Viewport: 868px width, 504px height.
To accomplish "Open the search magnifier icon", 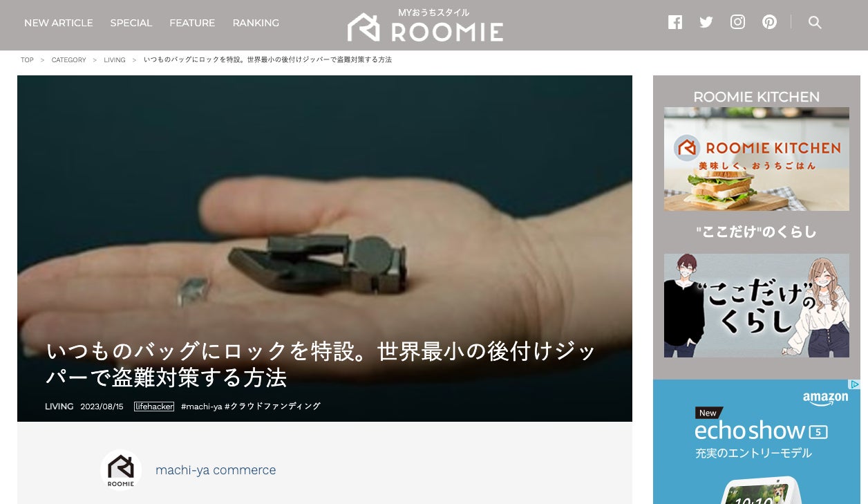I will point(815,22).
